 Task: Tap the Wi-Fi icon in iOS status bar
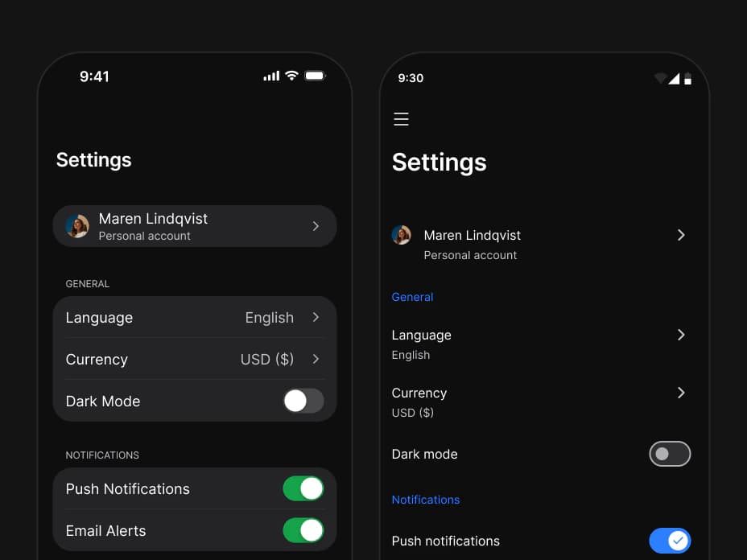click(291, 76)
